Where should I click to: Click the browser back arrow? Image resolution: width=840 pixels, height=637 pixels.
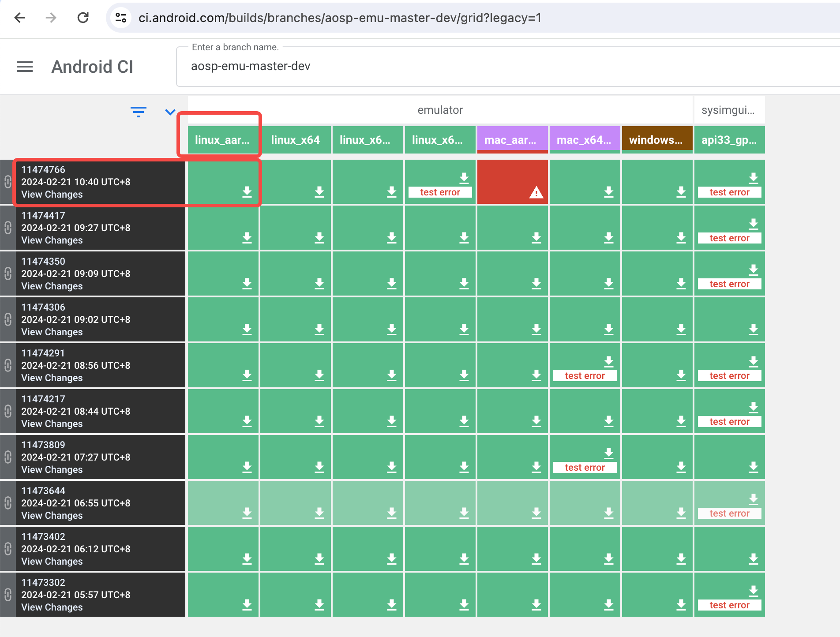pos(20,18)
